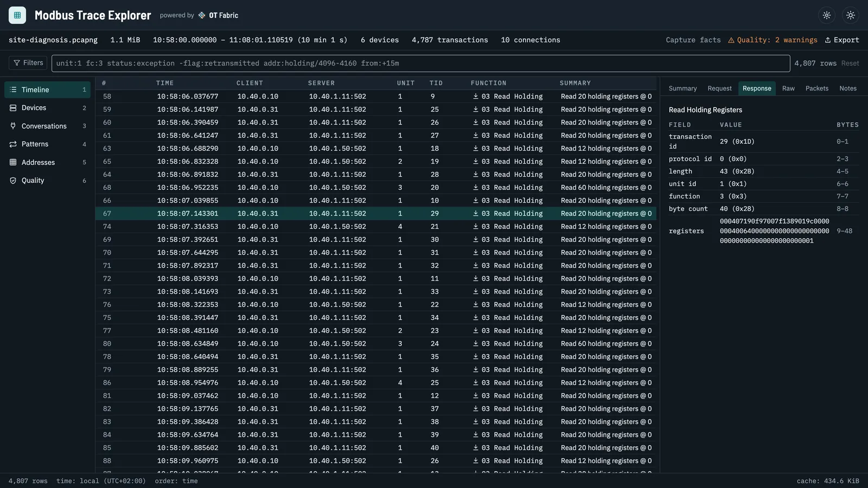Open Conversations view in sidebar
This screenshot has height=488, width=868.
47,126
